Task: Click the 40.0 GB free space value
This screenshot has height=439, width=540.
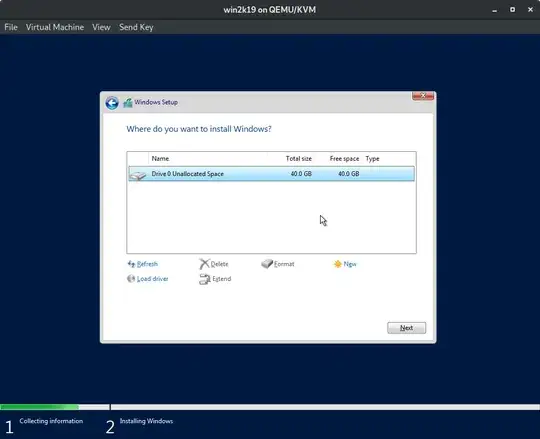Action: [349, 174]
